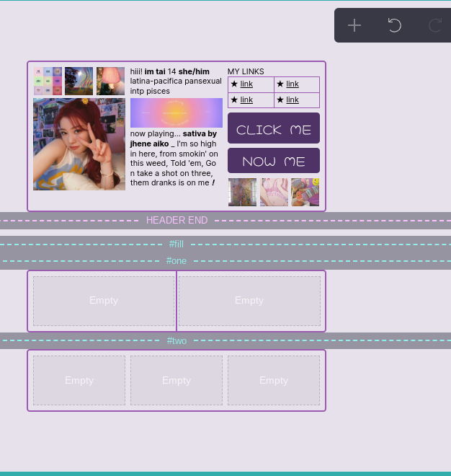Image resolution: width=451 pixels, height=476 pixels.
Task: Click the right Empty slot in #two
Action: [274, 380]
